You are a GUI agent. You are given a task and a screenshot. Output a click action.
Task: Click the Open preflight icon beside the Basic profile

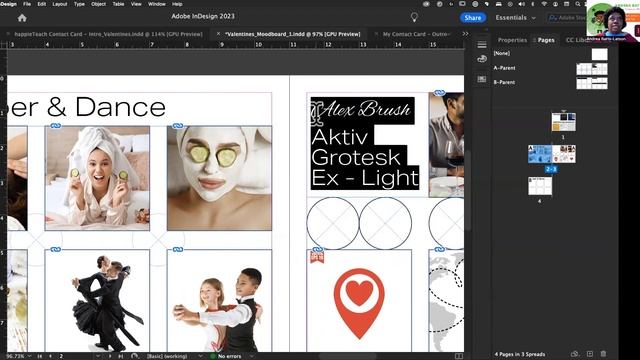(x=134, y=356)
